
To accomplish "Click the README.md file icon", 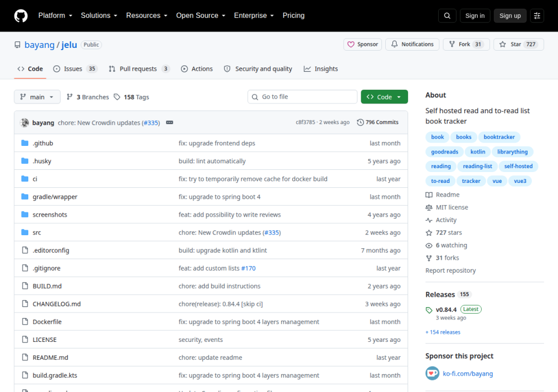I will click(25, 357).
